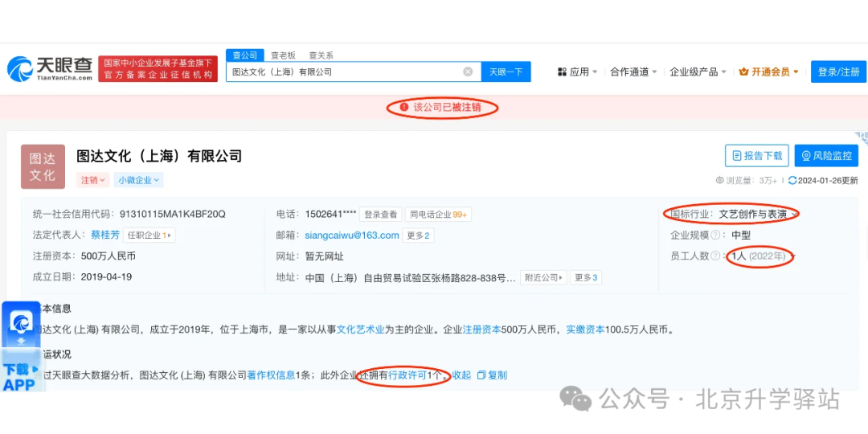Click 登录查看 next to phone number

(x=380, y=215)
